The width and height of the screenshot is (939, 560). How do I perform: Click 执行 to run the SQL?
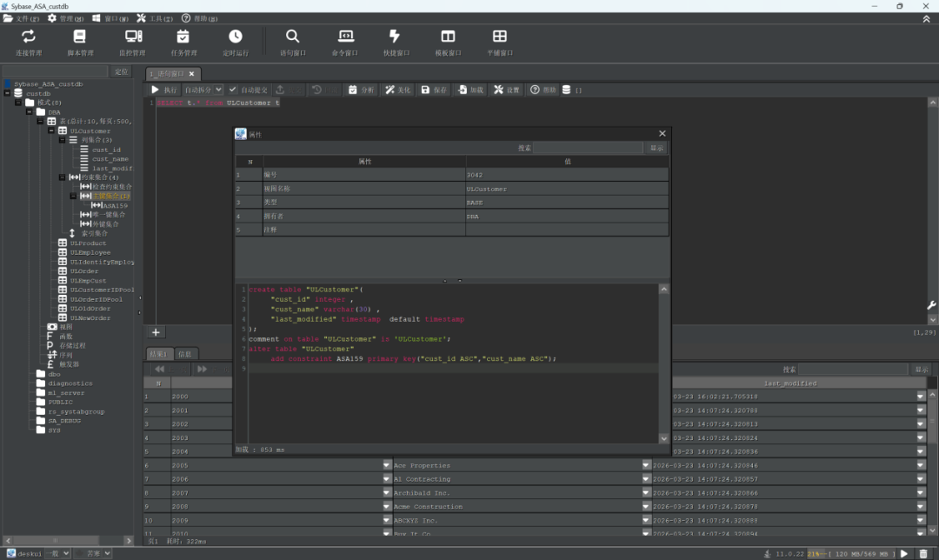pyautogui.click(x=163, y=90)
